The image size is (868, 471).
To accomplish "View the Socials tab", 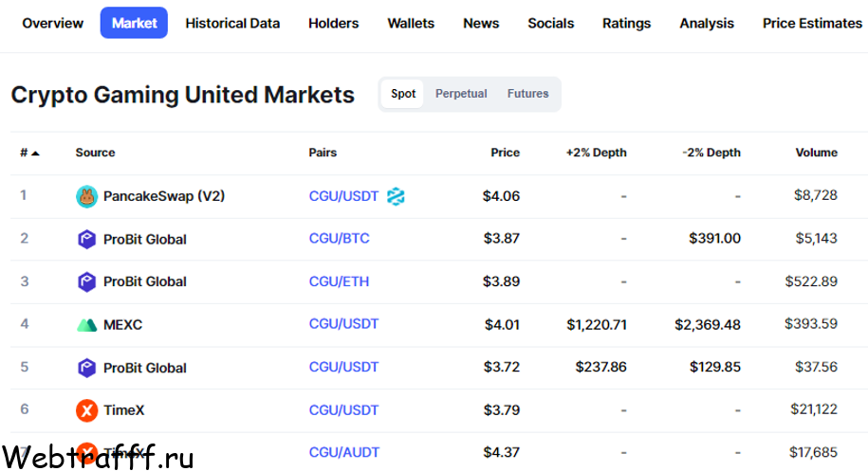I will click(x=551, y=23).
